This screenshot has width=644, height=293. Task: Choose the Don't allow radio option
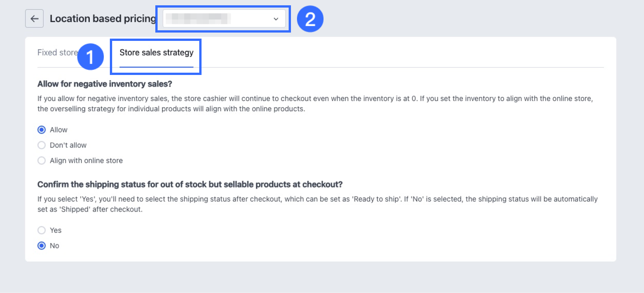pyautogui.click(x=42, y=145)
